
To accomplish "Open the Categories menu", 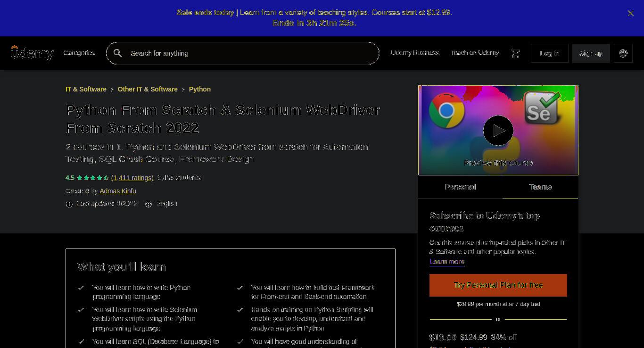I will 79,53.
